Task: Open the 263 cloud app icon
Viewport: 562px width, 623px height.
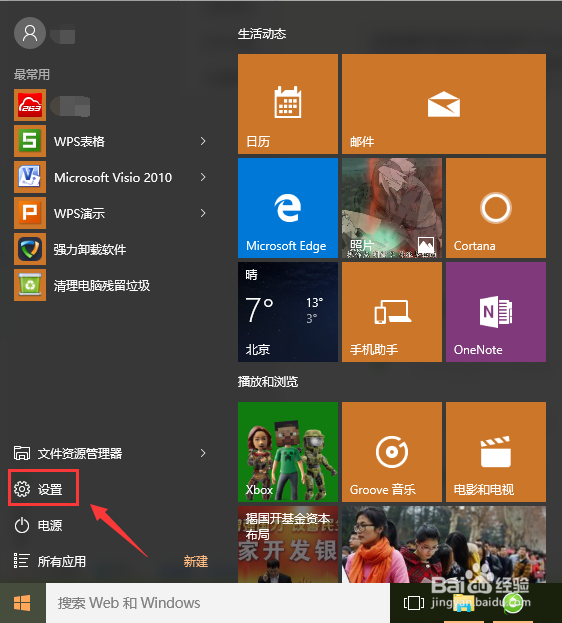Action: pyautogui.click(x=30, y=105)
